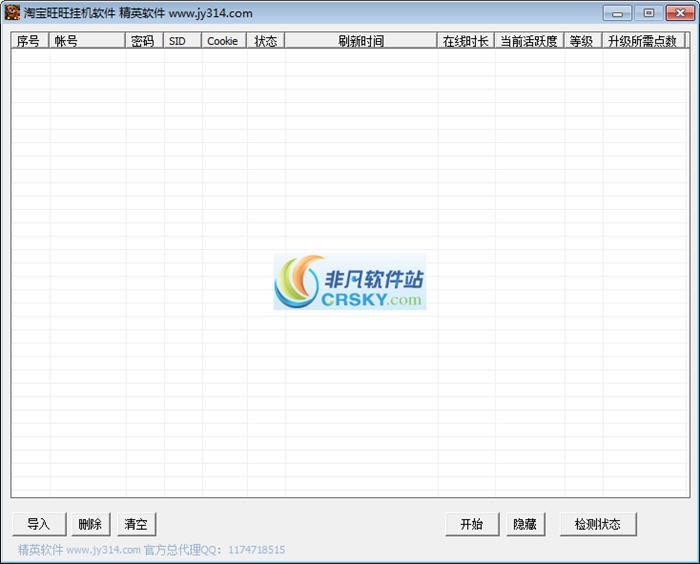Click the 精英软件 www.jy314.com footer text
This screenshot has height=564, width=700.
[79, 550]
